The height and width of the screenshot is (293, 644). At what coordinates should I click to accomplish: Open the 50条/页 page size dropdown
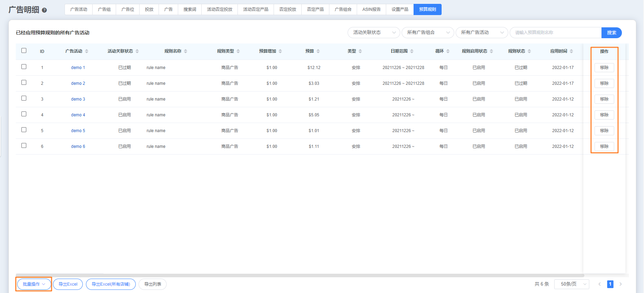tap(571, 284)
